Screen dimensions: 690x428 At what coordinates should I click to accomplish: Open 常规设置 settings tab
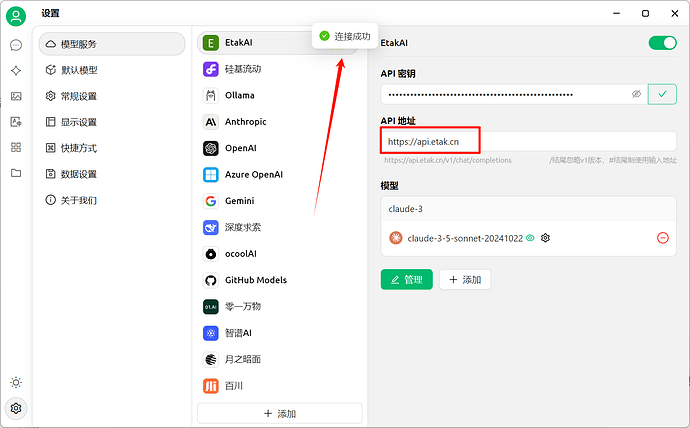point(112,96)
